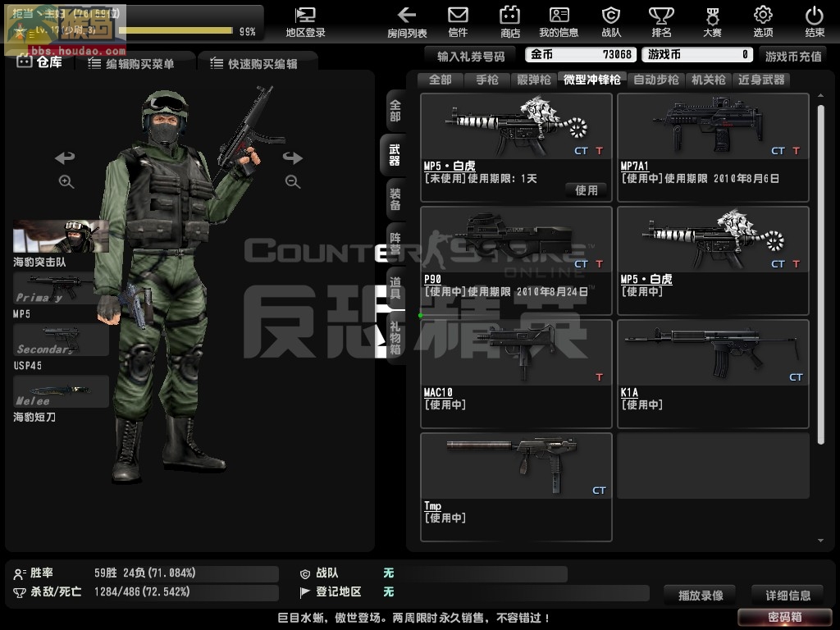Viewport: 840px width, 630px height.
Task: Open 大赛 tournament medal icon
Action: click(712, 22)
